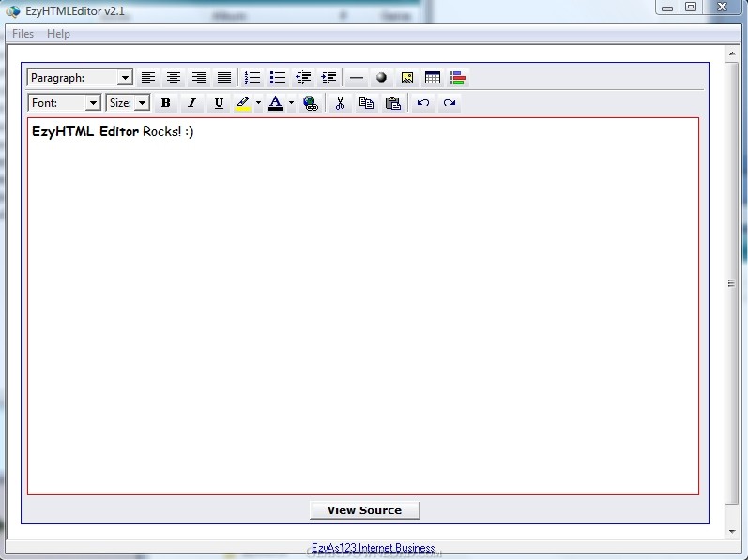Insert a horizontal rule line
The width and height of the screenshot is (748, 560).
(357, 78)
